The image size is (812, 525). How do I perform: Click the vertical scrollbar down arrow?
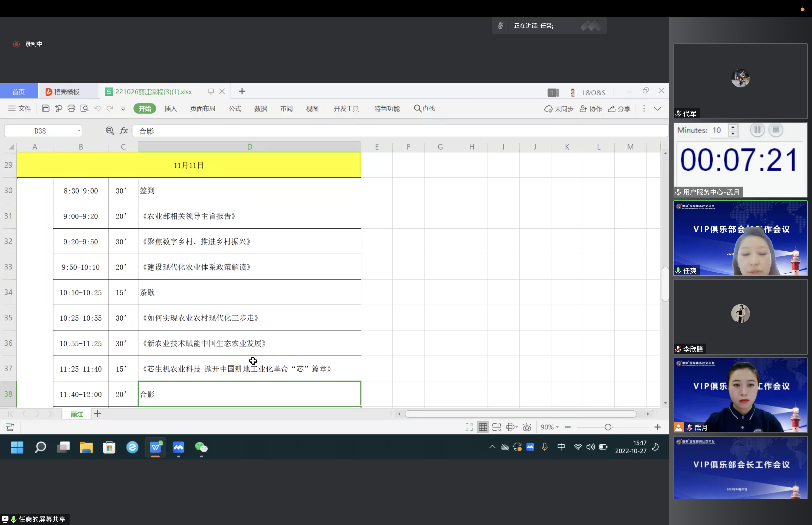click(x=665, y=403)
